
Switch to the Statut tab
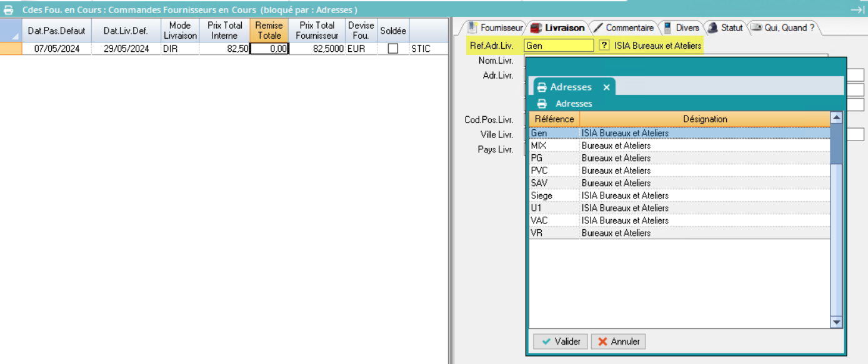pyautogui.click(x=726, y=28)
